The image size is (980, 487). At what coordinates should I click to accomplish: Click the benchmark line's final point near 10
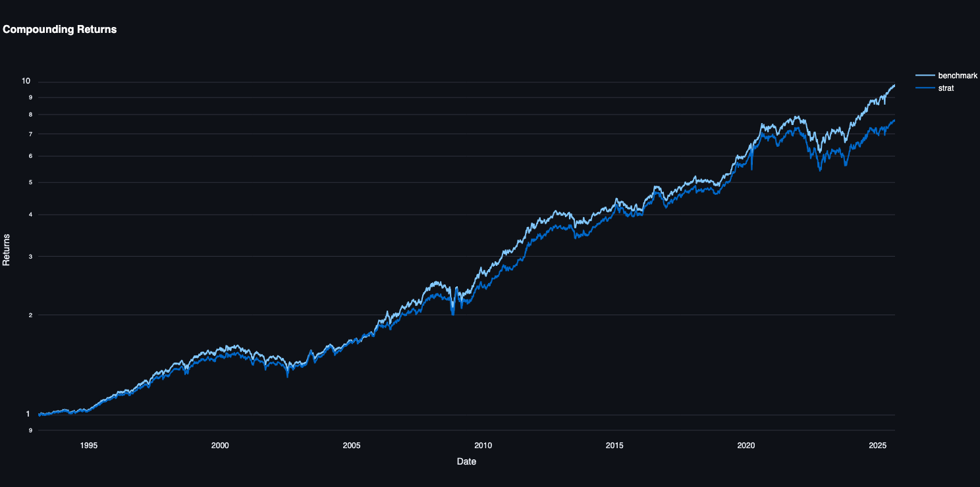(894, 85)
